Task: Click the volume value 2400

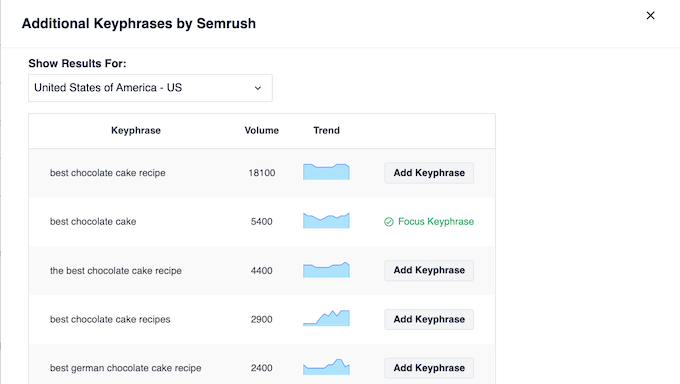Action: (262, 368)
